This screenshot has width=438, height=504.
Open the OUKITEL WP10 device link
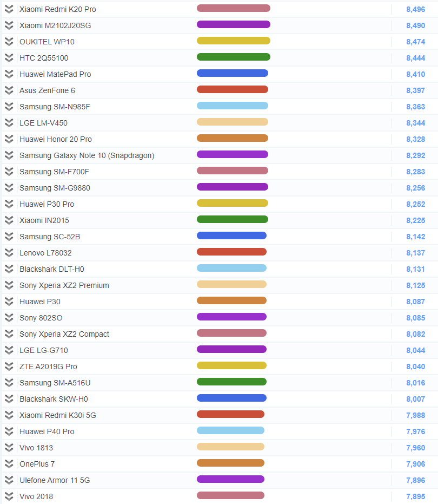click(x=47, y=42)
